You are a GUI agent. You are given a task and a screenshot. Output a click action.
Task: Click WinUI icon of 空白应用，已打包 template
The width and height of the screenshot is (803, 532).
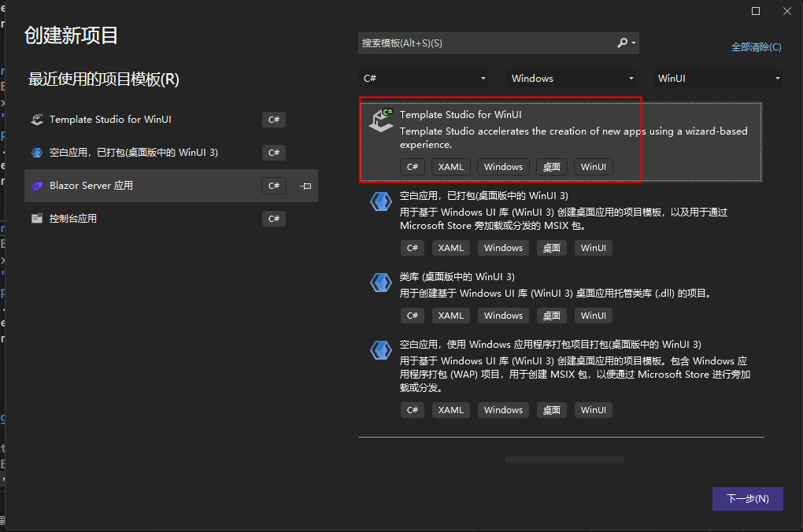(381, 201)
